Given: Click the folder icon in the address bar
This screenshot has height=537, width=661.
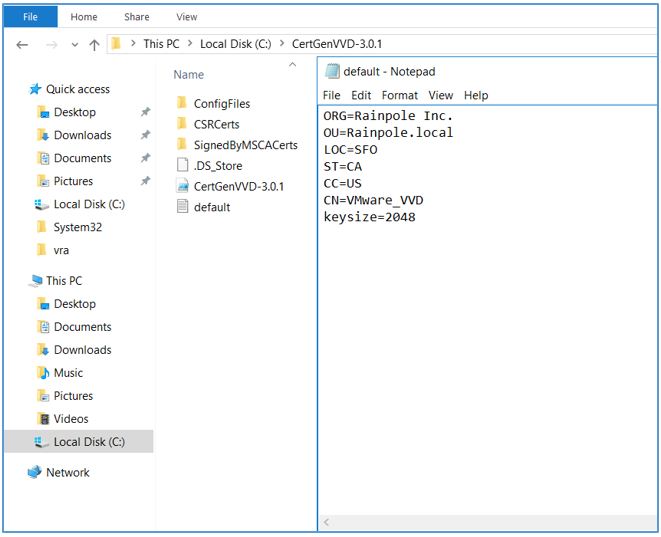Looking at the screenshot, I should (116, 43).
